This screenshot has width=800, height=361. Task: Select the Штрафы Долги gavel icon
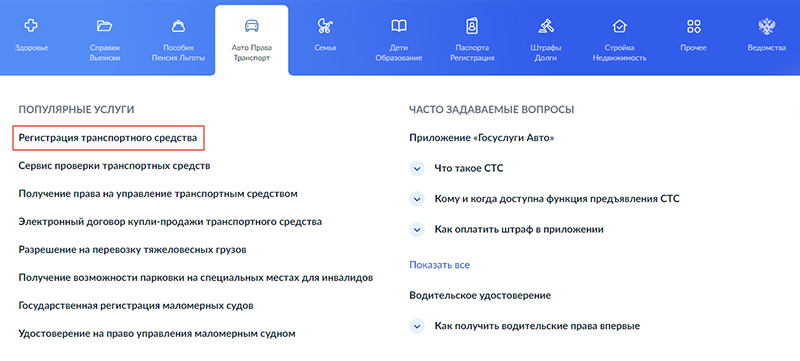pyautogui.click(x=545, y=25)
